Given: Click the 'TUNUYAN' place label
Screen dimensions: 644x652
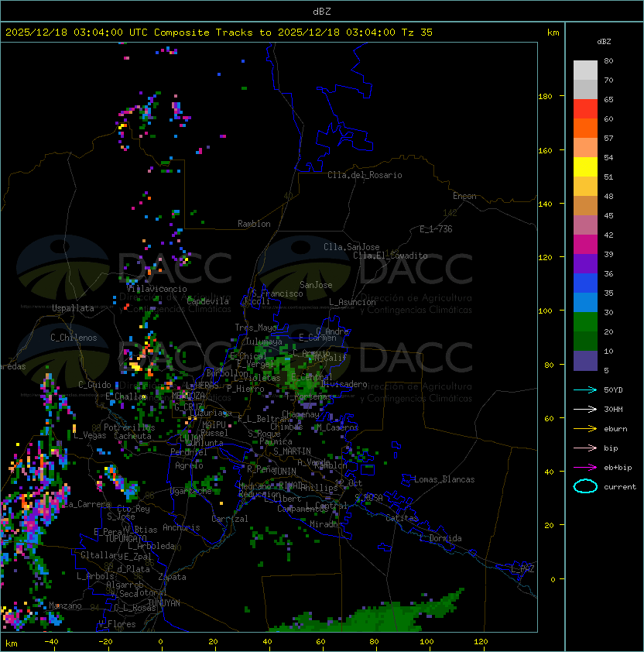Looking at the screenshot, I should 164,603.
